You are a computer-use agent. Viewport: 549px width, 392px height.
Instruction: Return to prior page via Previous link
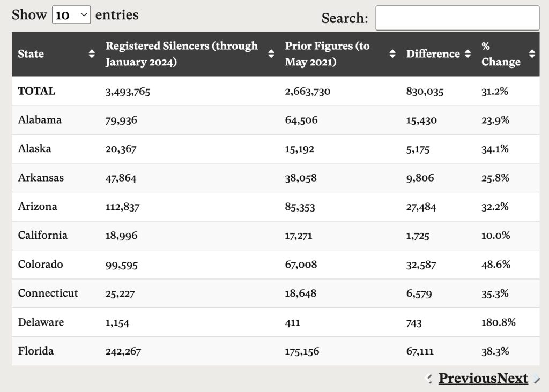tap(465, 378)
